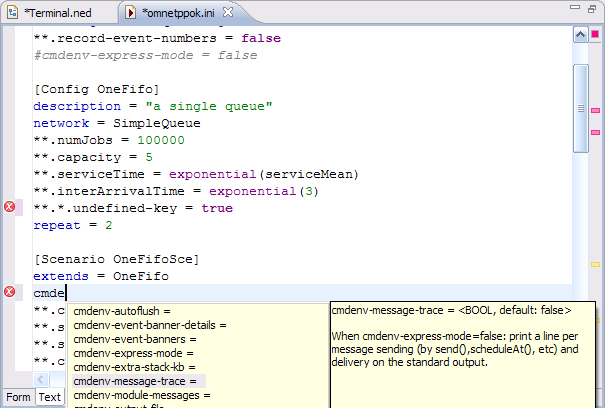The width and height of the screenshot is (605, 408).
Task: Open the Form view tab
Action: (18, 397)
